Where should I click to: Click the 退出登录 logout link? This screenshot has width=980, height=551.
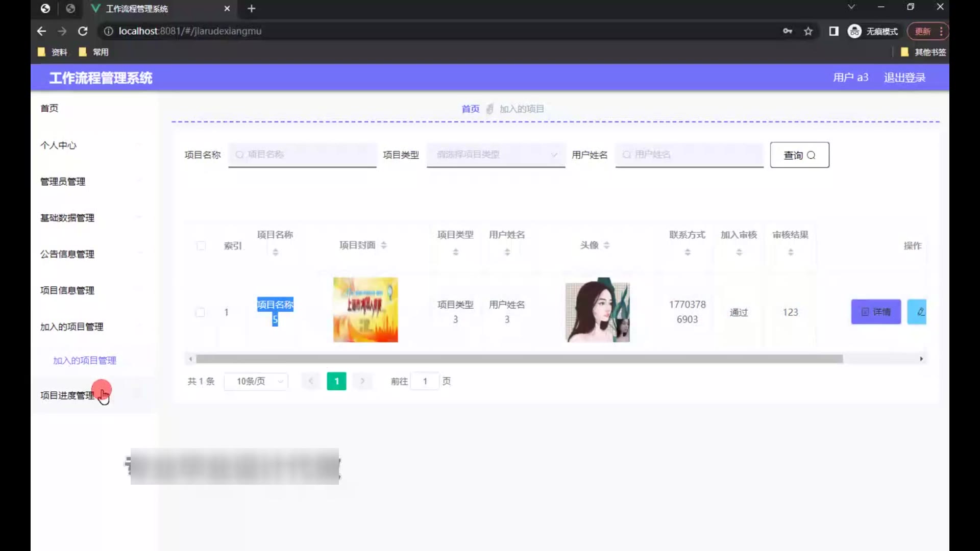click(x=904, y=78)
